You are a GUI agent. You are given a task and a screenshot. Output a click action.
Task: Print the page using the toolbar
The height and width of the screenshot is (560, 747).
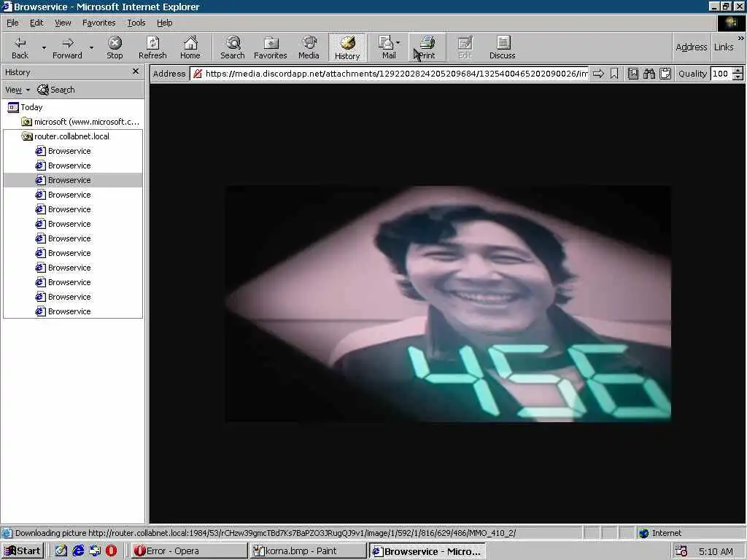(427, 47)
